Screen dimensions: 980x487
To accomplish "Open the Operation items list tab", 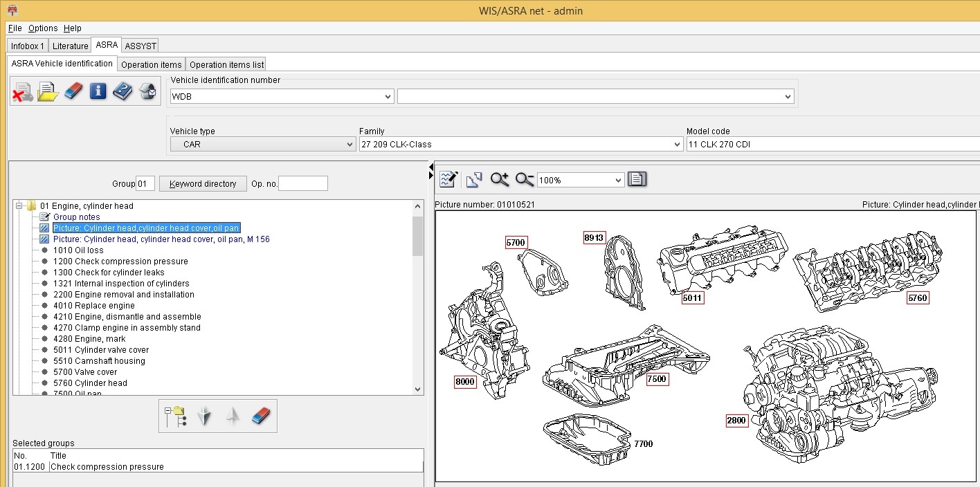I will point(227,64).
